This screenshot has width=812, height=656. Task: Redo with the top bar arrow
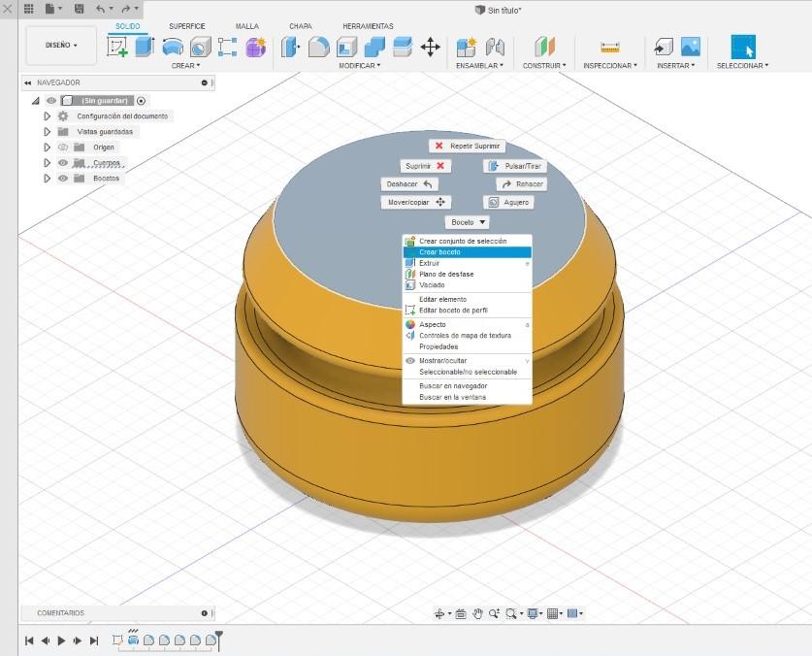[126, 9]
